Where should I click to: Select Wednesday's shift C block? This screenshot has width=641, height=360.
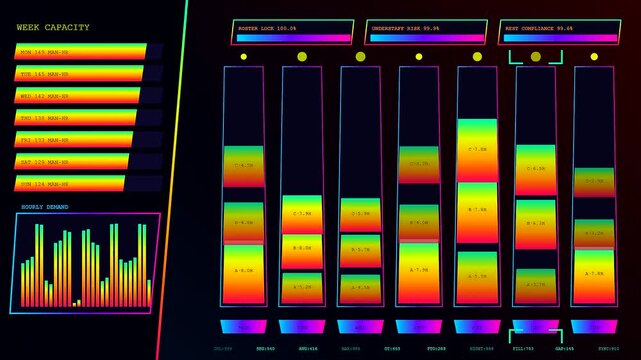(x=361, y=215)
